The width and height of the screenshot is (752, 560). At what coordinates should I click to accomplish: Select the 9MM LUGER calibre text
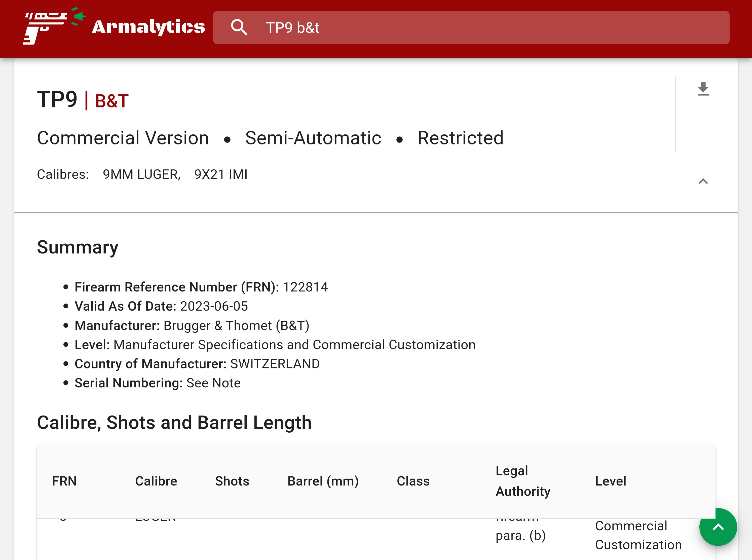coord(141,174)
